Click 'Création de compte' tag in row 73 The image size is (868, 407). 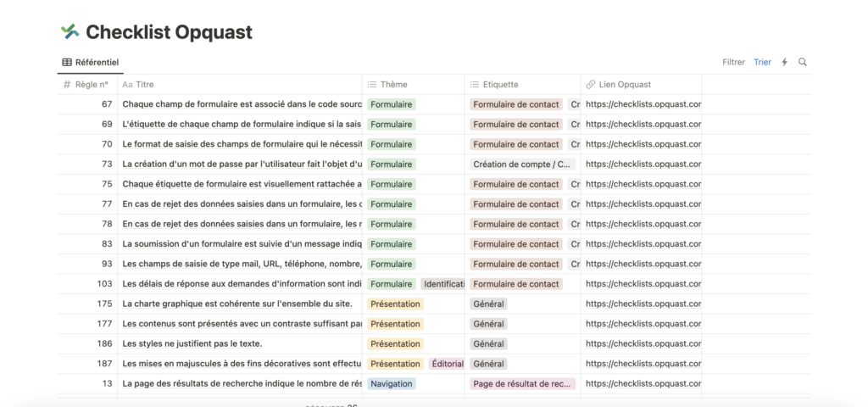point(522,164)
